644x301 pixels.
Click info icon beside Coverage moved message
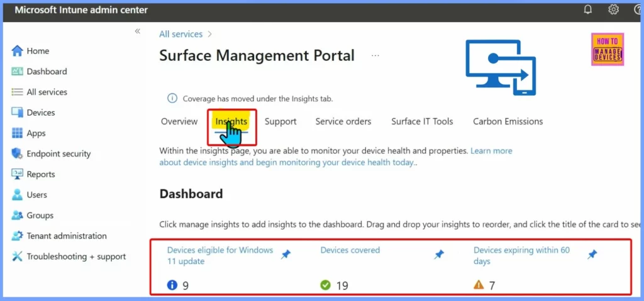(172, 99)
